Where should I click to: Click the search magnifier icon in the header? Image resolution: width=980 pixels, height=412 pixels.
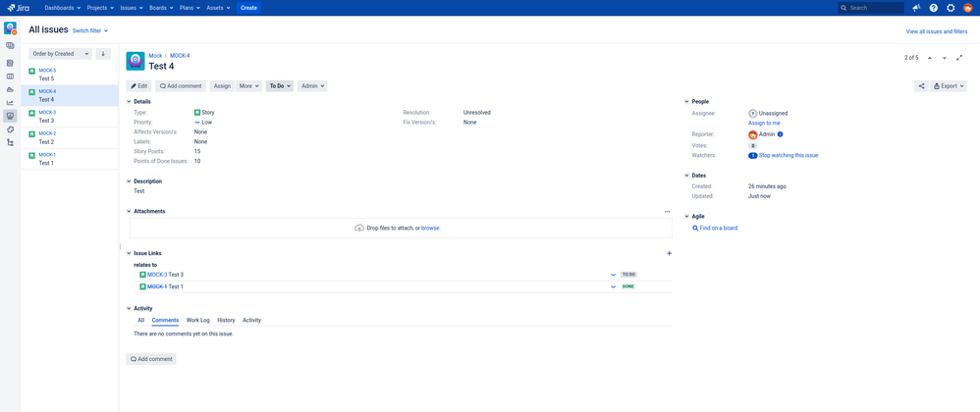(x=844, y=8)
